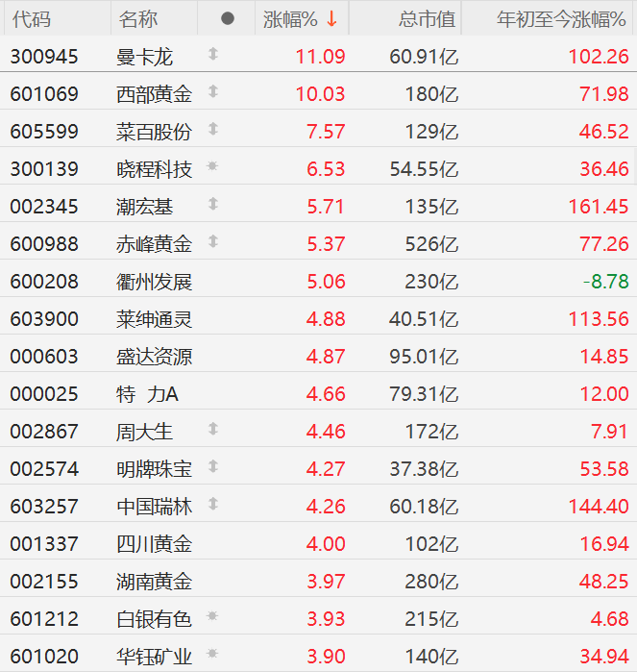This screenshot has height=672, width=637.
Task: Click the arrow icon beside 西部黄金
Action: (213, 91)
